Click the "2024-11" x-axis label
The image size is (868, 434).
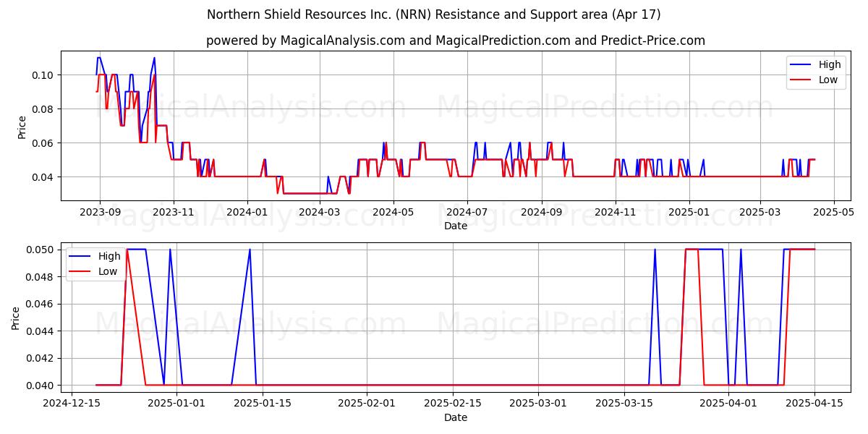point(616,212)
